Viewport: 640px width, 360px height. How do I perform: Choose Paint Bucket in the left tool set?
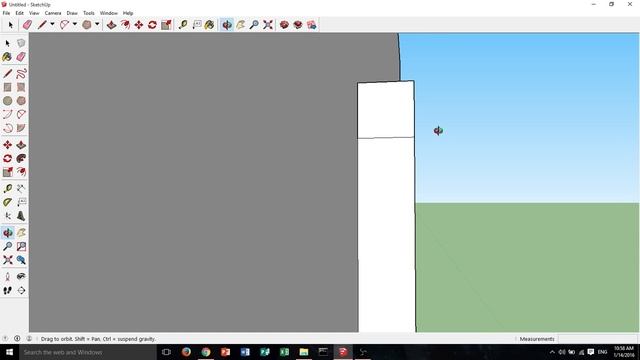coord(7,57)
